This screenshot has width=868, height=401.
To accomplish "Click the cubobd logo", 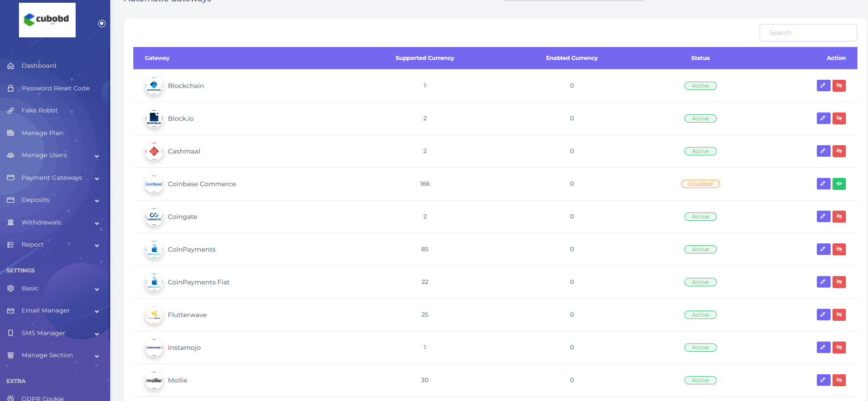I will 47,20.
